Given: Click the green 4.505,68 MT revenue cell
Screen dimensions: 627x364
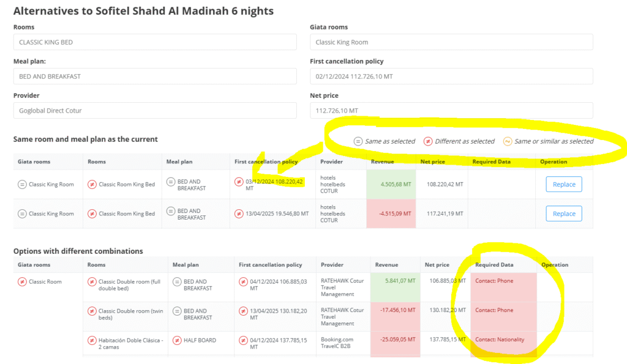Looking at the screenshot, I should coord(391,184).
